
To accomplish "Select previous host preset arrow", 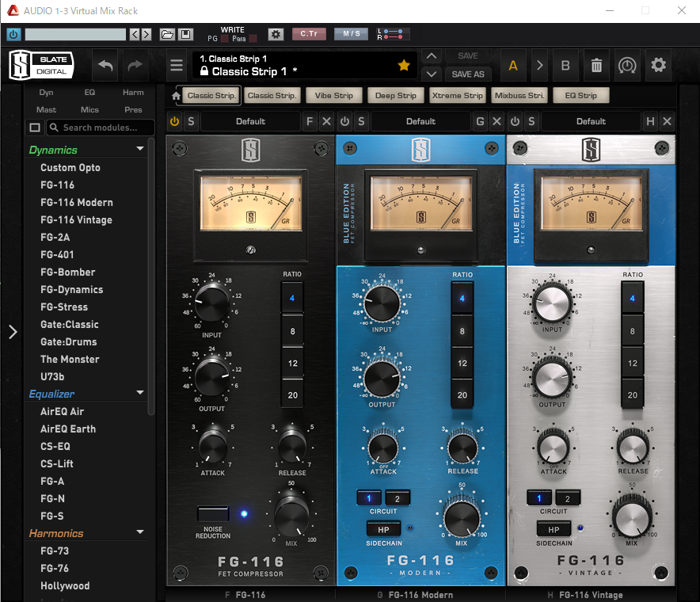I will tap(135, 34).
